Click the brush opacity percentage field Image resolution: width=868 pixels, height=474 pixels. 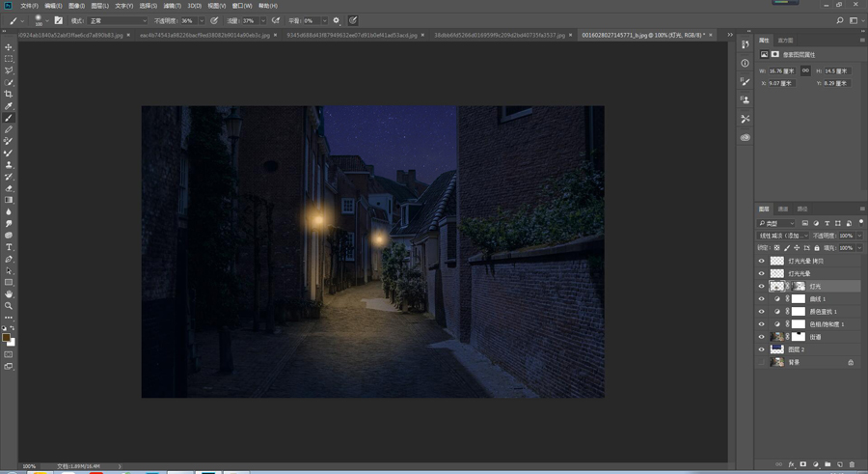coord(188,20)
